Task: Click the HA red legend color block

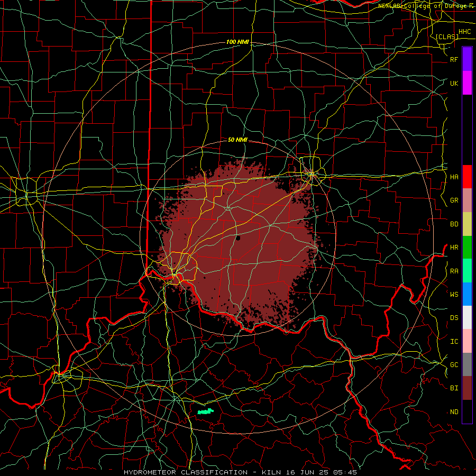Action: pos(467,177)
